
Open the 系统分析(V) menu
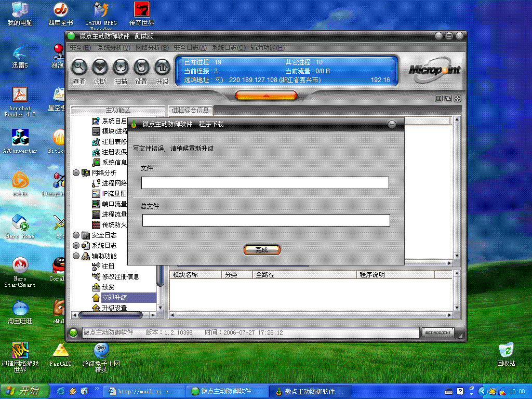point(114,48)
